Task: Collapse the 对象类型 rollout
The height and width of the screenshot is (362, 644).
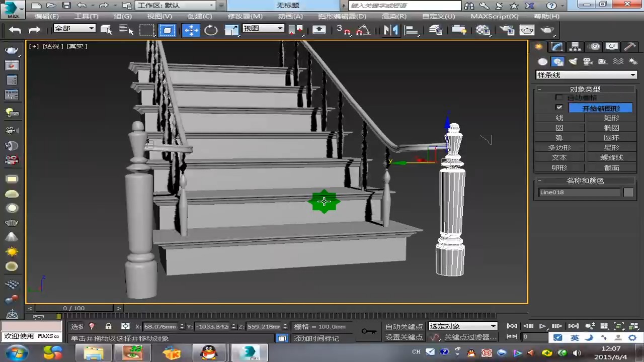Action: coord(585,89)
